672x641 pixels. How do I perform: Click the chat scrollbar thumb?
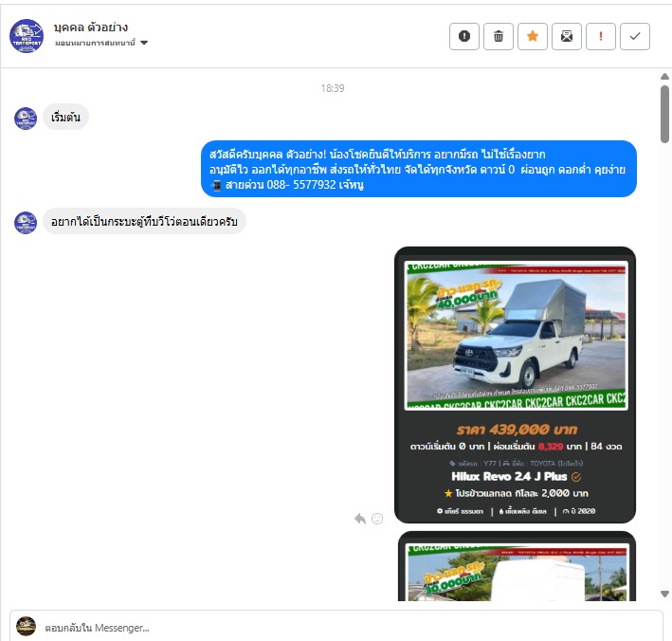(x=664, y=114)
